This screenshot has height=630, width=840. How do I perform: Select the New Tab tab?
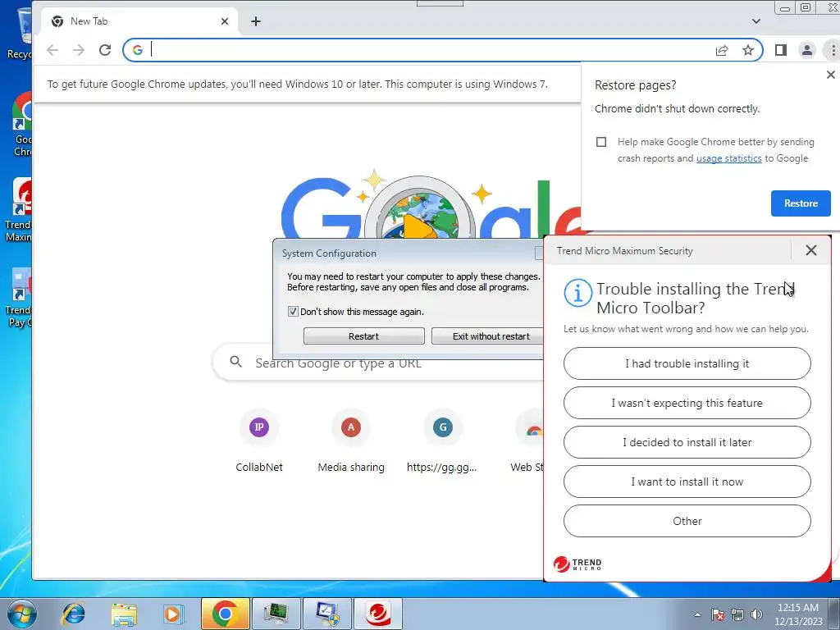tap(138, 21)
